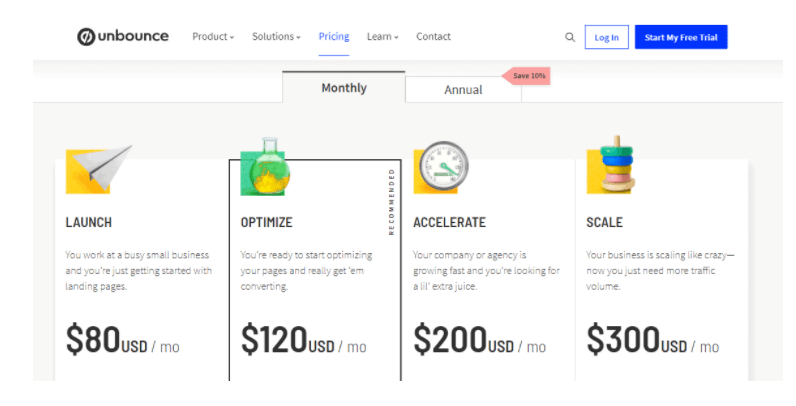Expand the Product dropdown menu
Image resolution: width=796 pixels, height=406 pixels.
coord(213,37)
